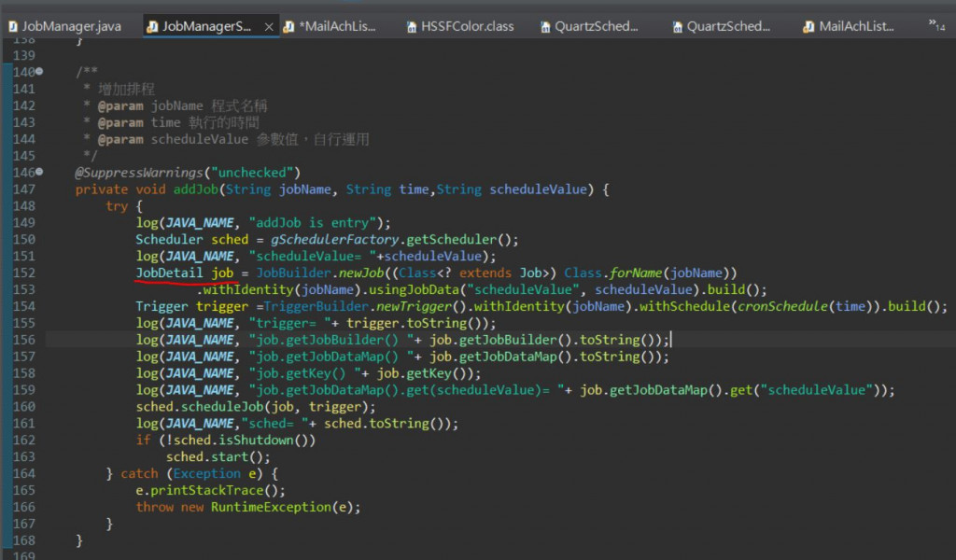Click the @param scheduleValue comment line
The height and width of the screenshot is (560, 956).
click(x=226, y=139)
